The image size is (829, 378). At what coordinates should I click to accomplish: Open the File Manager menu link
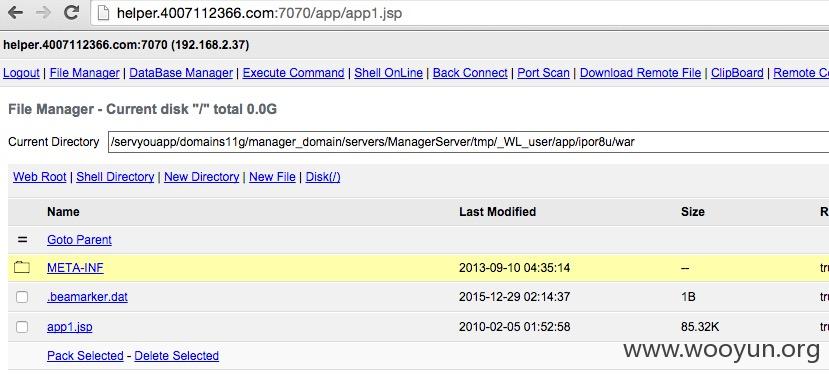click(x=85, y=73)
